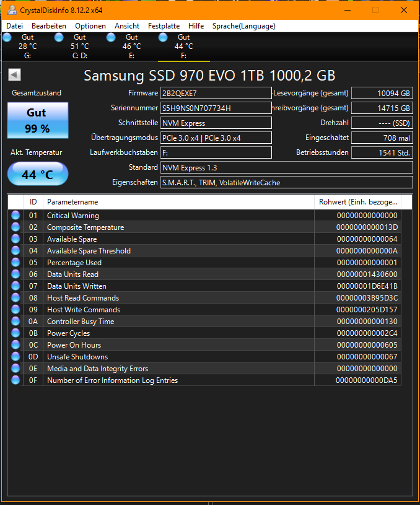Click the Schnittstelle field NVM Express
The image size is (420, 505).
(216, 123)
